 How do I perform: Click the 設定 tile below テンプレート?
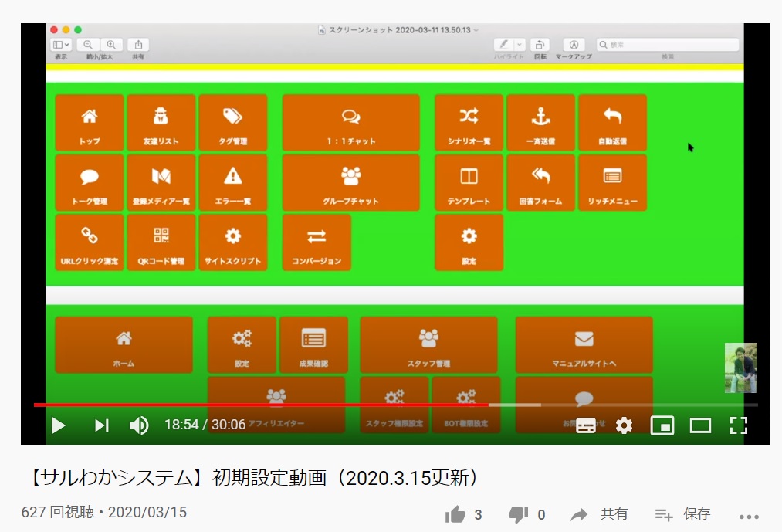[x=469, y=242]
